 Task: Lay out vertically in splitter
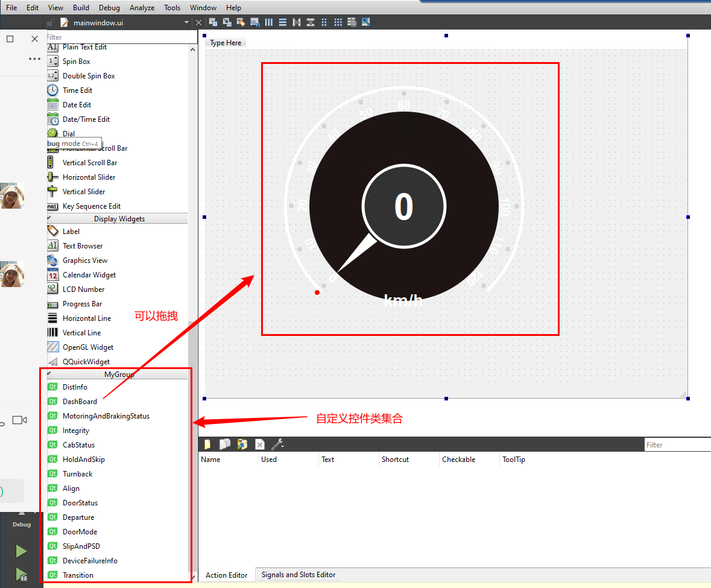[311, 22]
